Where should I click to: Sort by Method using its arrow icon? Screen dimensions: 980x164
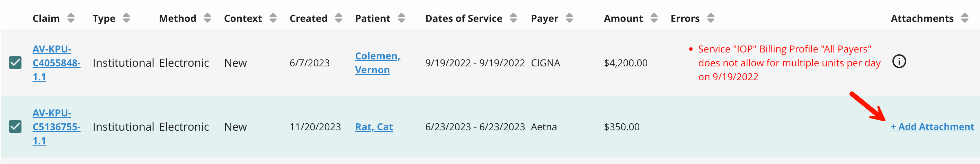207,18
